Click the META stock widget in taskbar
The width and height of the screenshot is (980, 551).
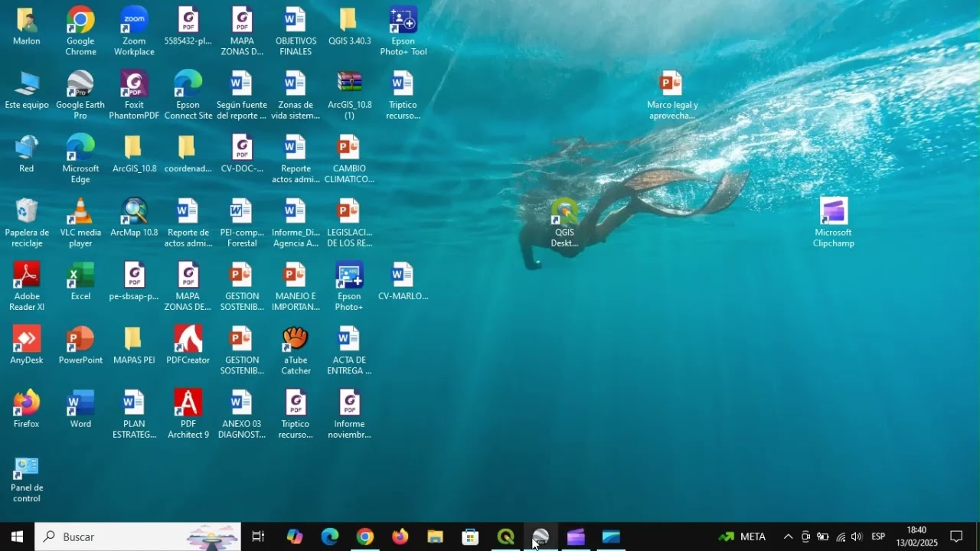743,536
